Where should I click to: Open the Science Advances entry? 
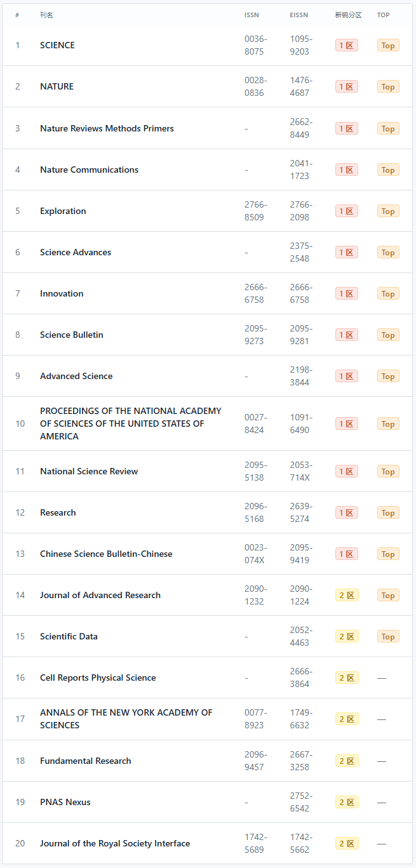(x=76, y=252)
